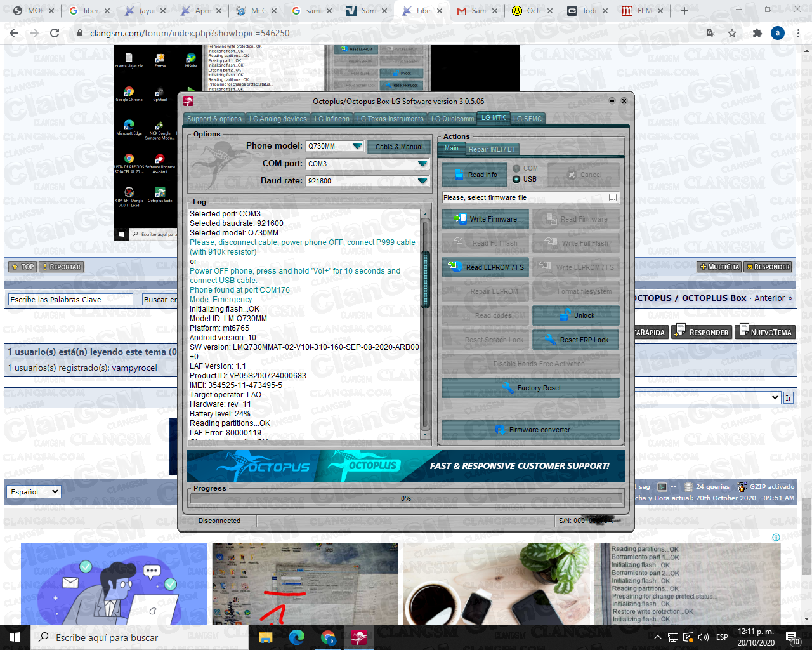Viewport: 812px width, 650px height.
Task: Open Octoplus app from taskbar
Action: 359,637
